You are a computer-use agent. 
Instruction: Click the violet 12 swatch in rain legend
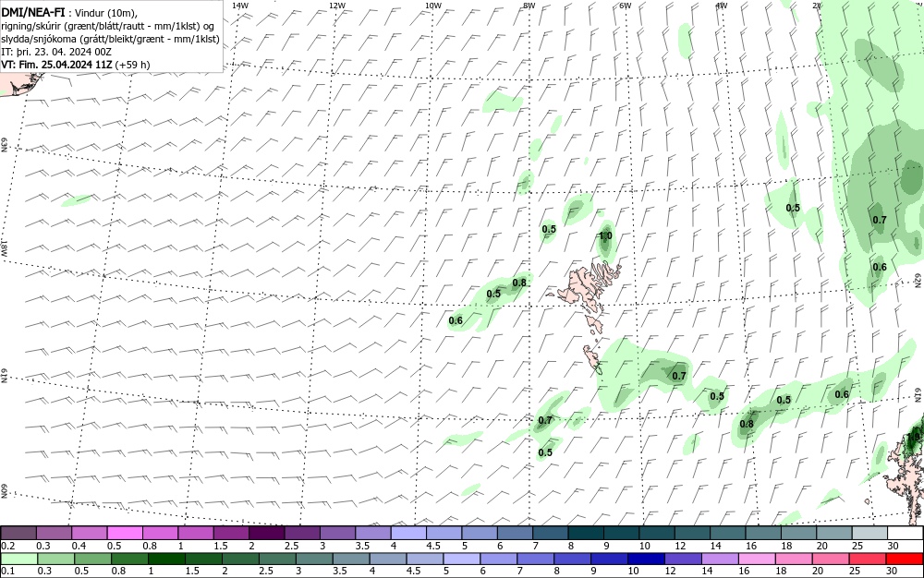[683, 559]
